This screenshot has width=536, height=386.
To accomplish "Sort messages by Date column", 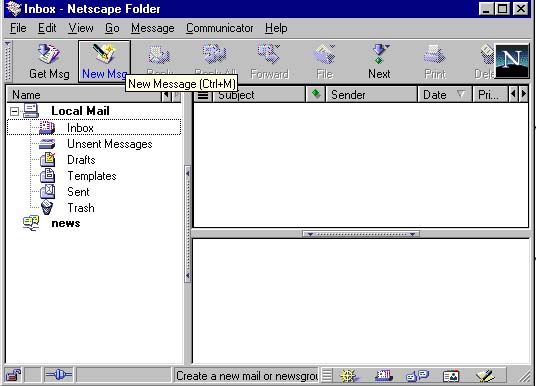I will [x=444, y=95].
